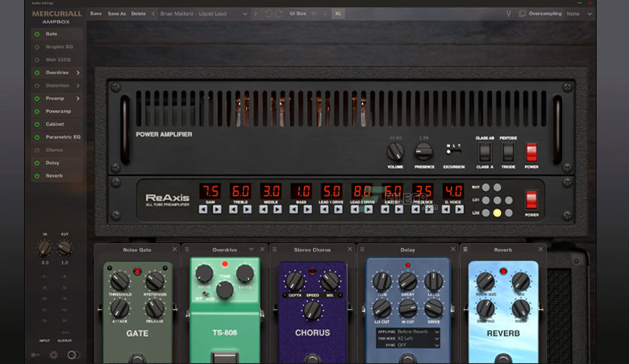The height and width of the screenshot is (364, 629).
Task: Click the Excursion N/L/T slide switch
Action: pos(454,151)
